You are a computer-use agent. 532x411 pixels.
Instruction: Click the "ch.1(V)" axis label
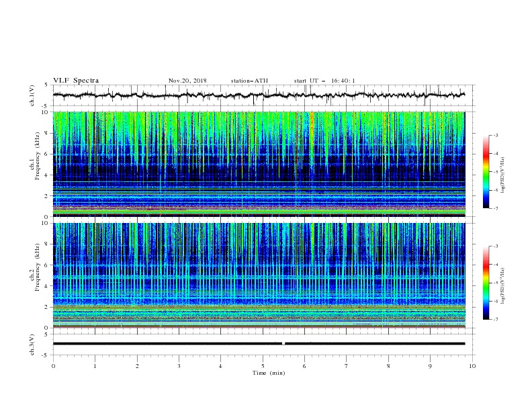click(32, 95)
